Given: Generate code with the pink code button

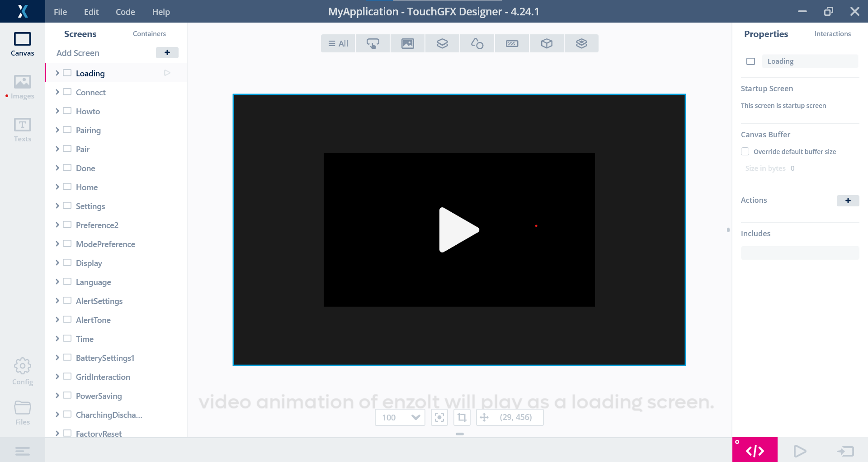Looking at the screenshot, I should (x=754, y=450).
